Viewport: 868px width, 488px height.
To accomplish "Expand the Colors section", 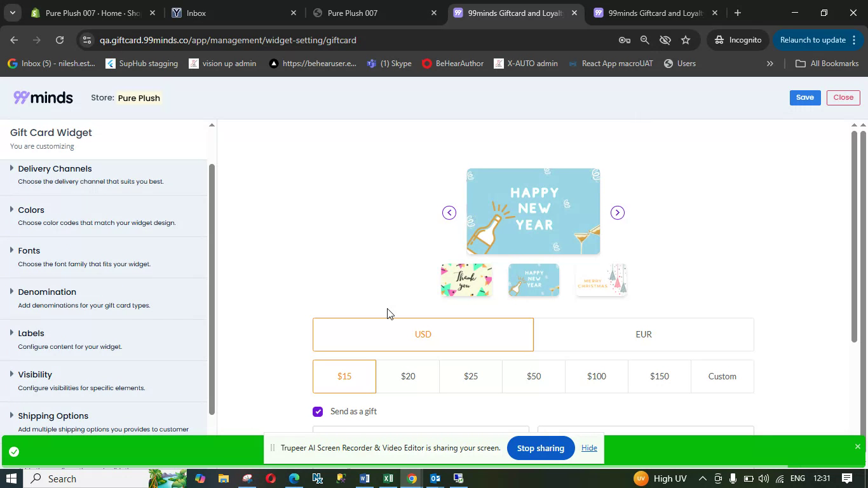I will click(104, 216).
